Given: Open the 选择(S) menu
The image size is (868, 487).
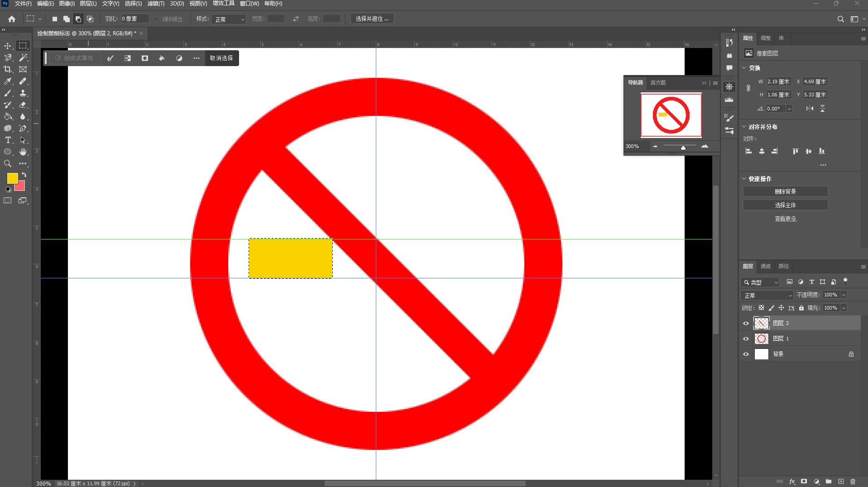Looking at the screenshot, I should pyautogui.click(x=133, y=4).
